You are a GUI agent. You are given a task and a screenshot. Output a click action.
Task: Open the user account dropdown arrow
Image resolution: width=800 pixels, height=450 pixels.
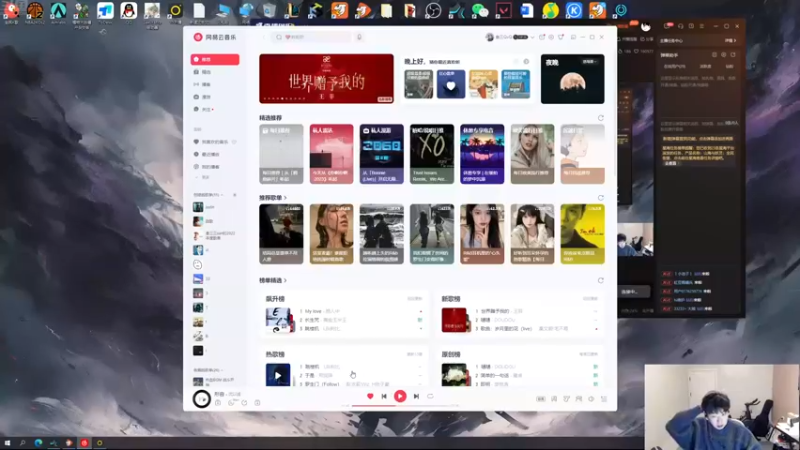point(532,37)
